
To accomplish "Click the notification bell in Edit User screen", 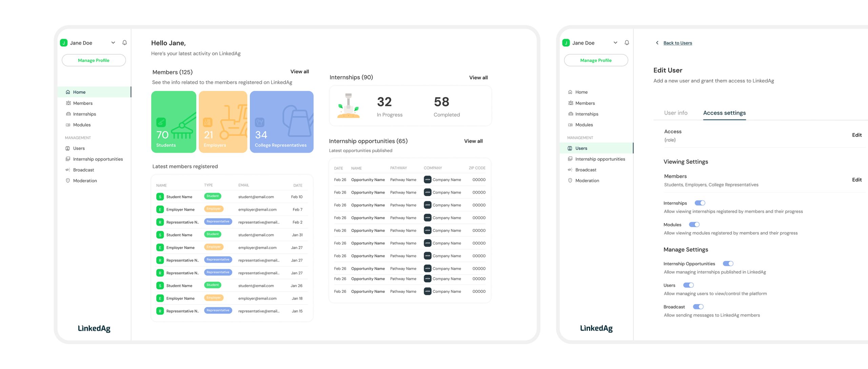I will (627, 43).
